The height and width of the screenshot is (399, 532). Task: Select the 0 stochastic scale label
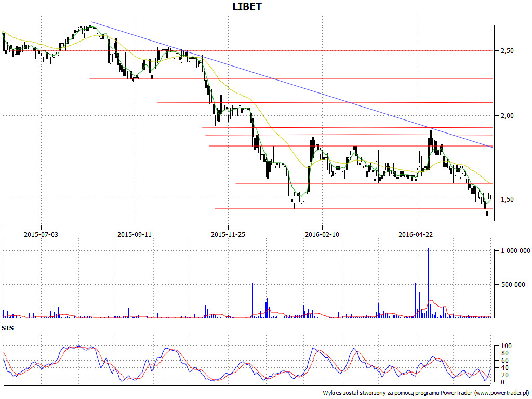tap(503, 382)
